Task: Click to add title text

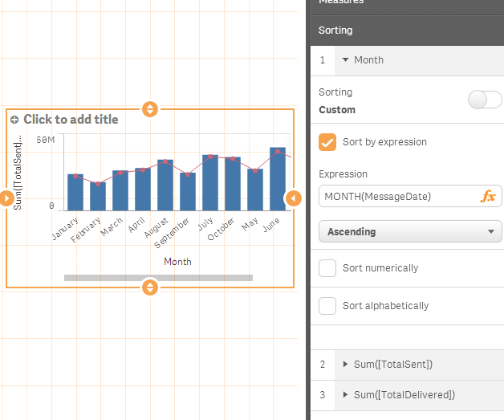Action: [71, 120]
